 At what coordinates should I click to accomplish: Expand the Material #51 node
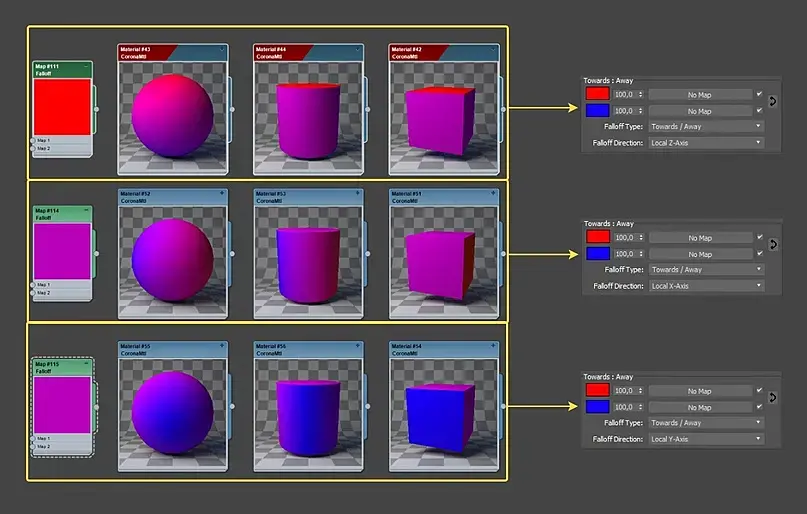[493, 193]
